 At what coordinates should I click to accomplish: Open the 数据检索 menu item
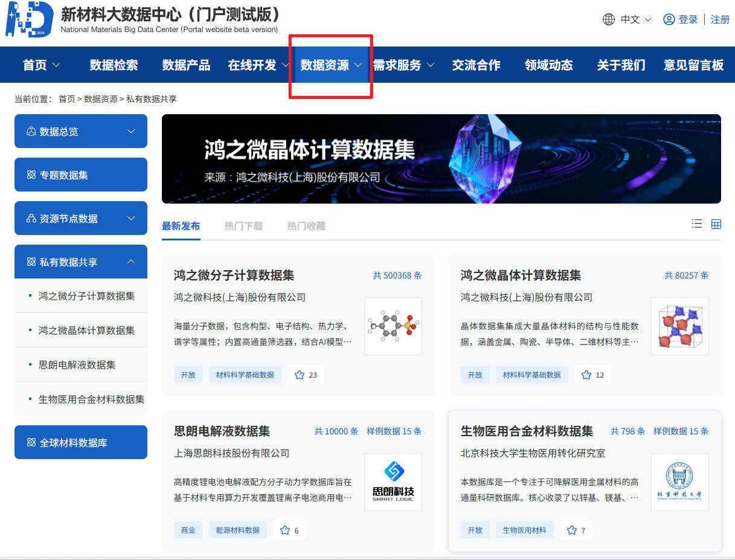[114, 65]
